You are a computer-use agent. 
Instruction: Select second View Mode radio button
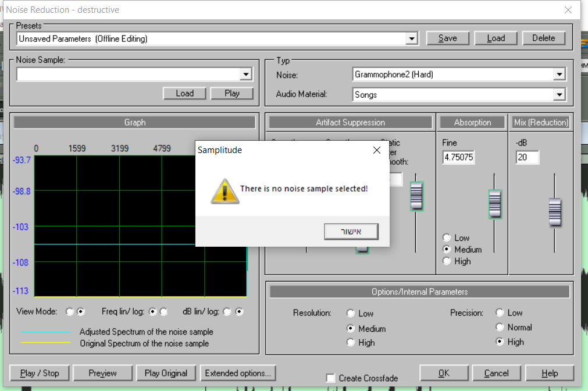(81, 312)
